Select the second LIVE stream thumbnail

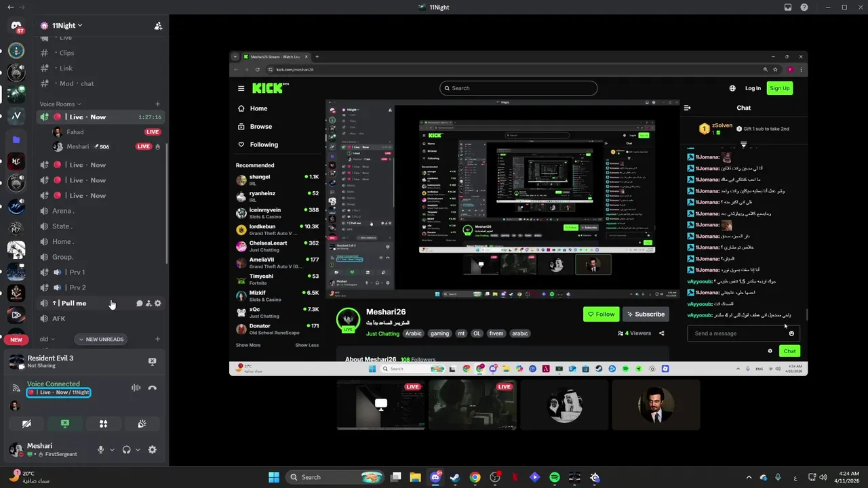(x=473, y=405)
